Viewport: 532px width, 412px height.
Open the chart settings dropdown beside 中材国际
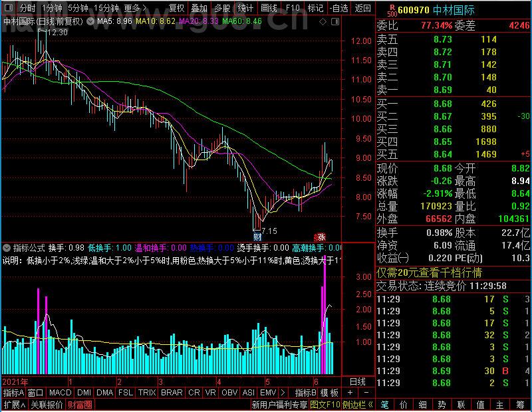[90, 21]
